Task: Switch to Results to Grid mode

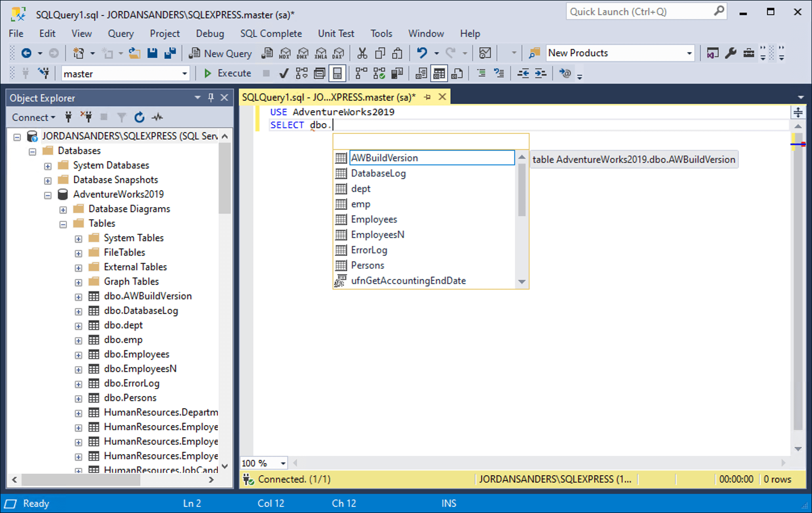Action: tap(439, 74)
